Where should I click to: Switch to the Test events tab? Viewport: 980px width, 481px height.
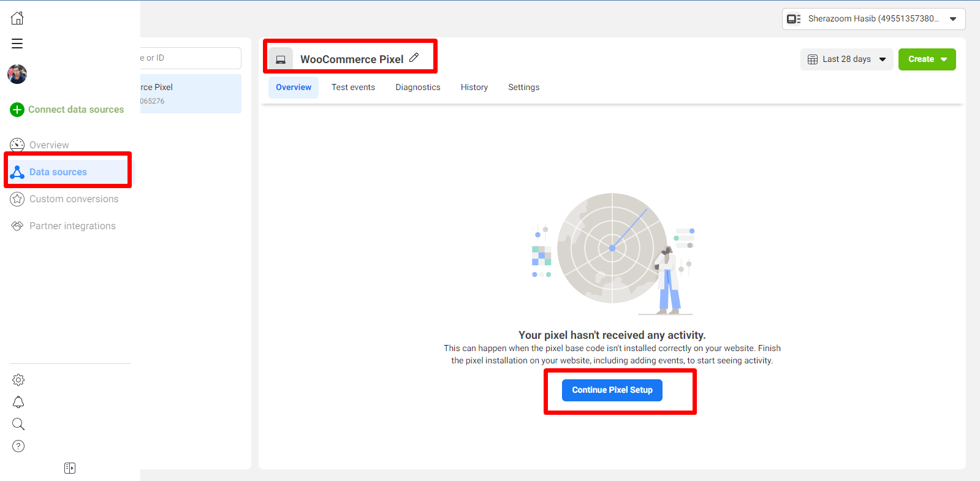pos(353,88)
